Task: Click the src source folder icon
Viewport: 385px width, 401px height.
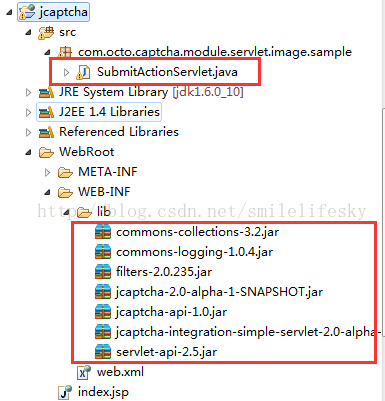Action: tap(46, 33)
